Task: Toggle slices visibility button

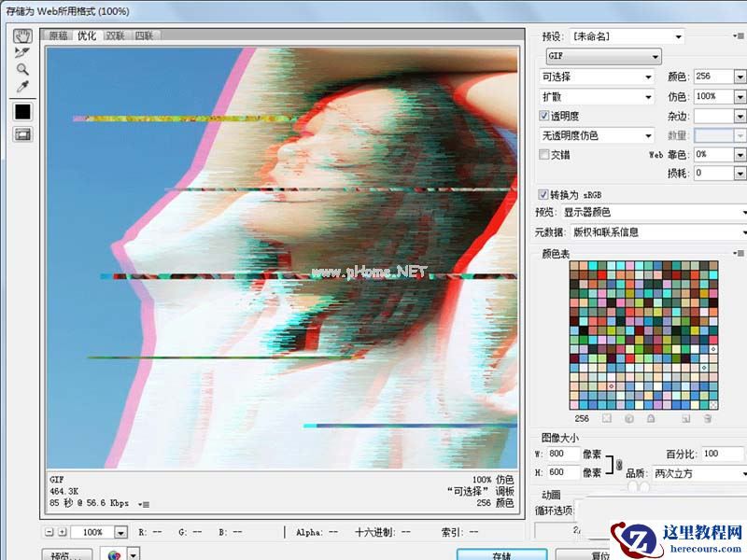Action: click(22, 134)
